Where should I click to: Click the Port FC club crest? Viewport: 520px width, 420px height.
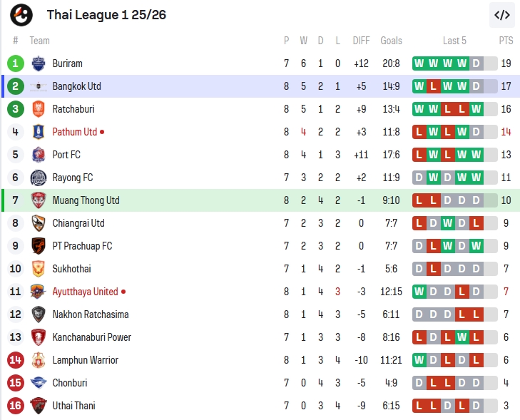click(x=39, y=155)
